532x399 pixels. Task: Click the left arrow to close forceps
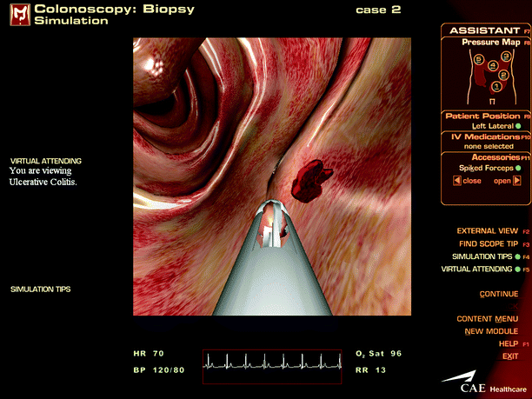(x=458, y=181)
